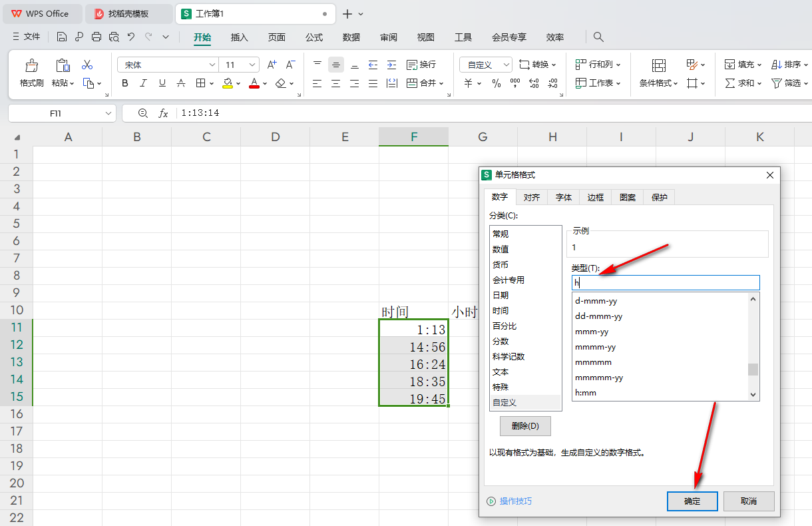Open the 操作技巧 help link
Image resolution: width=812 pixels, height=526 pixels.
click(x=515, y=501)
